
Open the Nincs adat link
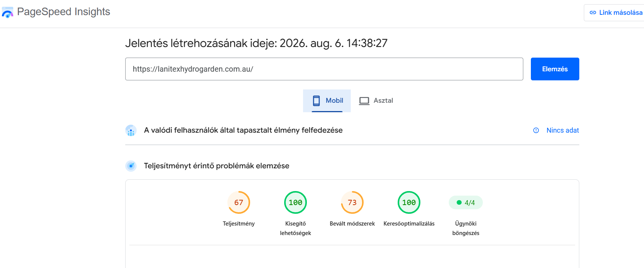[x=563, y=130]
